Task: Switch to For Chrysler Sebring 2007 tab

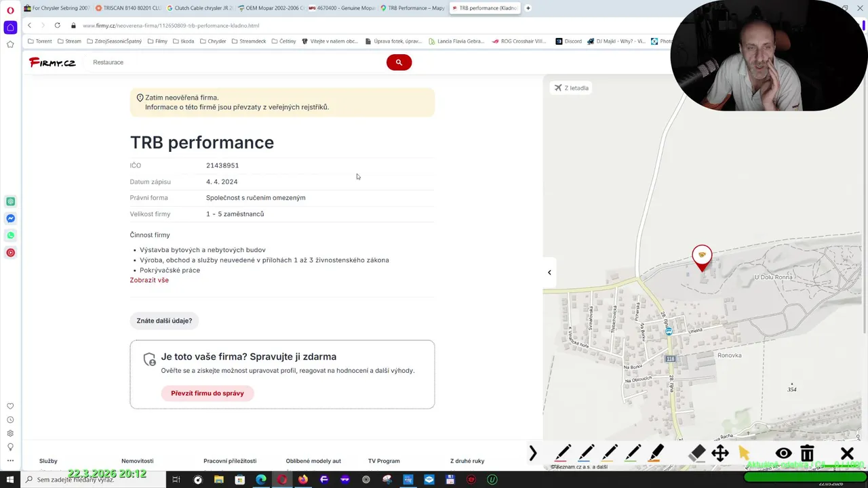Action: (57, 8)
